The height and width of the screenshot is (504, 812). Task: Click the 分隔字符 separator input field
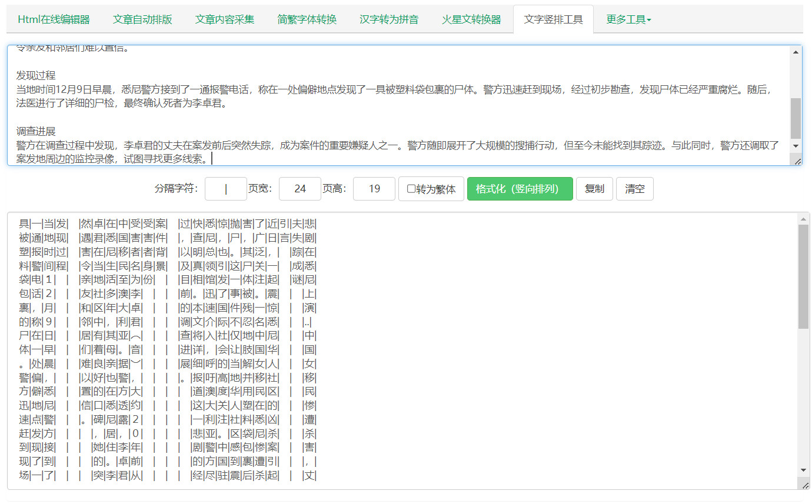coord(226,189)
